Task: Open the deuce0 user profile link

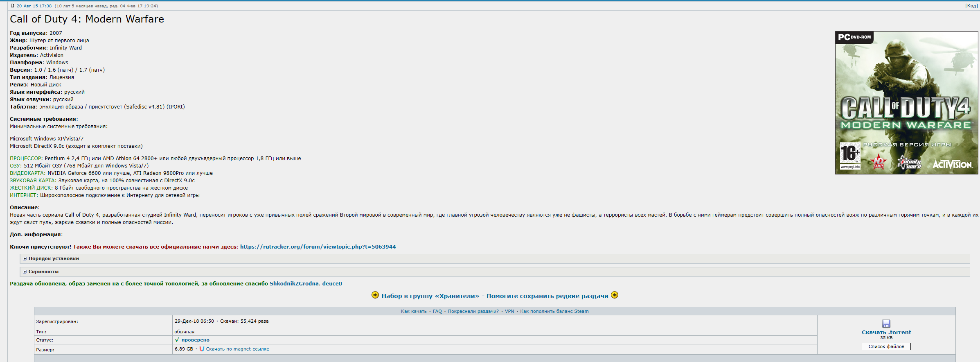Action: (x=332, y=284)
